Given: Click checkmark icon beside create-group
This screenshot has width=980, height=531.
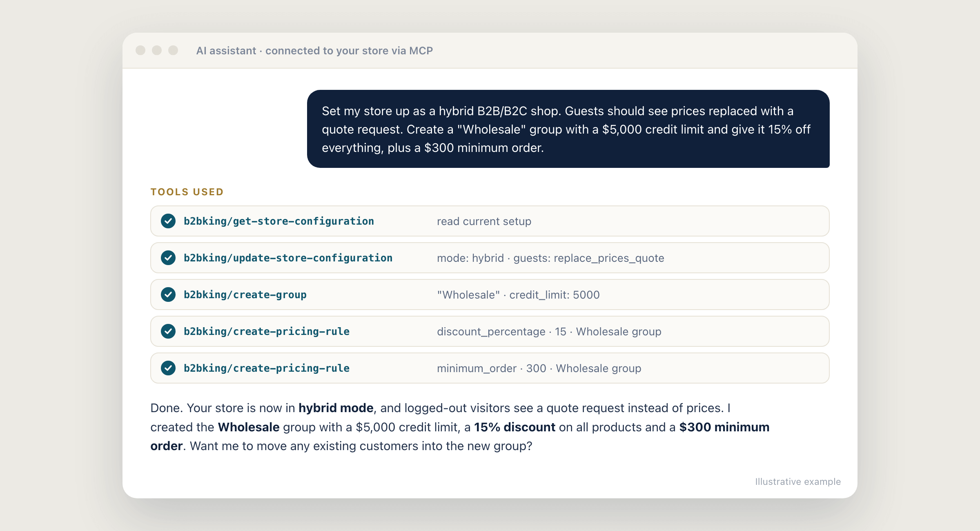Looking at the screenshot, I should coord(168,295).
